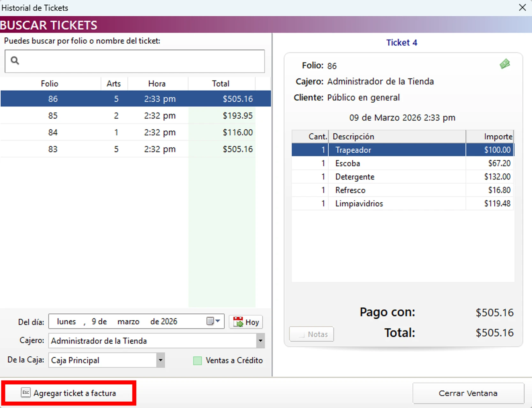Click the Notas note icon
532x408 pixels.
[x=301, y=334]
